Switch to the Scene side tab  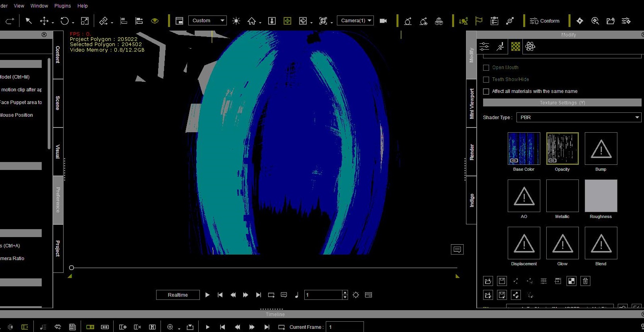tap(58, 103)
